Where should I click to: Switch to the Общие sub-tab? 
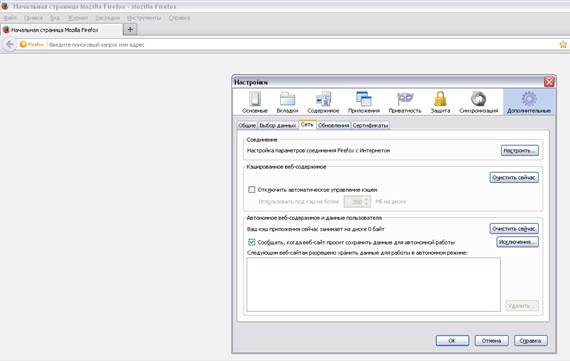pyautogui.click(x=247, y=125)
